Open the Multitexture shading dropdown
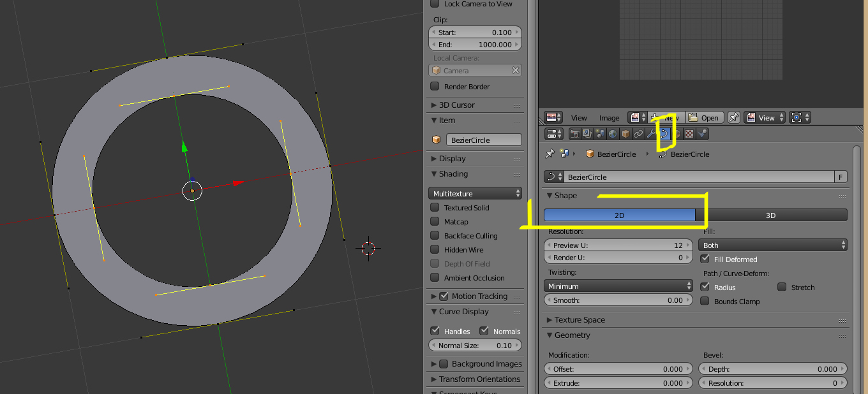The height and width of the screenshot is (394, 868). pyautogui.click(x=475, y=193)
